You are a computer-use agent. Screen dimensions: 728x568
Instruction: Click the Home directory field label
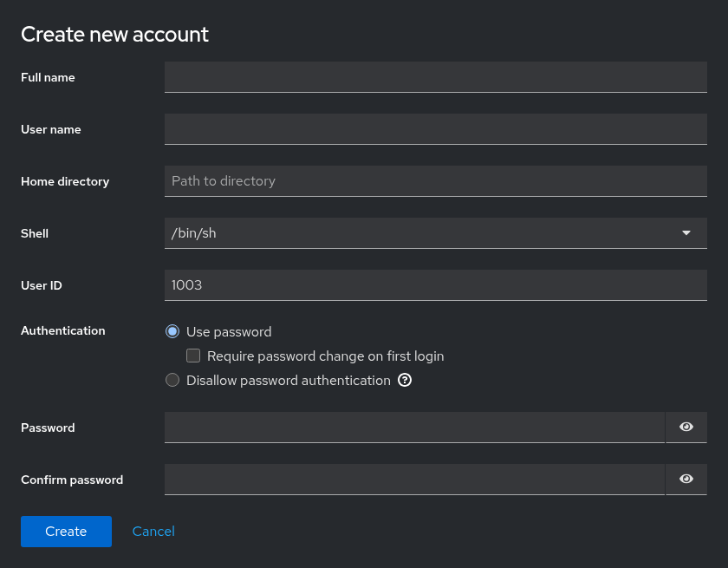pyautogui.click(x=65, y=181)
